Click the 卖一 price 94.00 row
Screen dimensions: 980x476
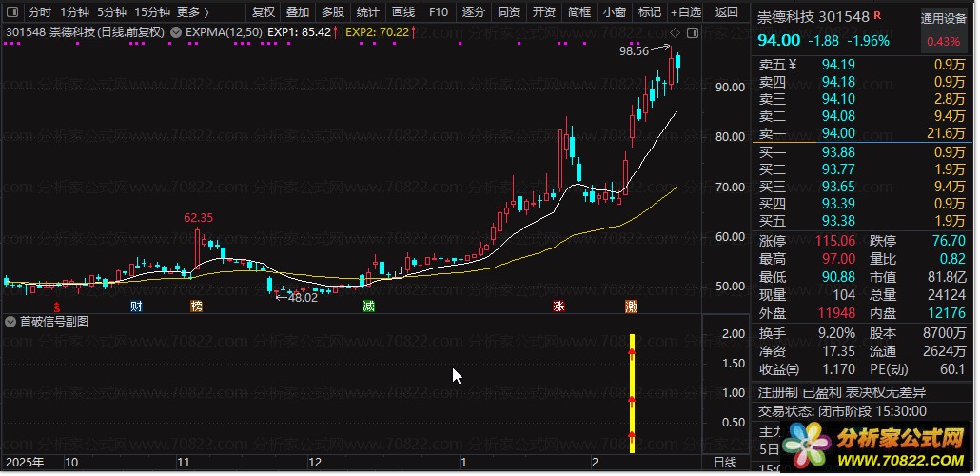[864, 132]
